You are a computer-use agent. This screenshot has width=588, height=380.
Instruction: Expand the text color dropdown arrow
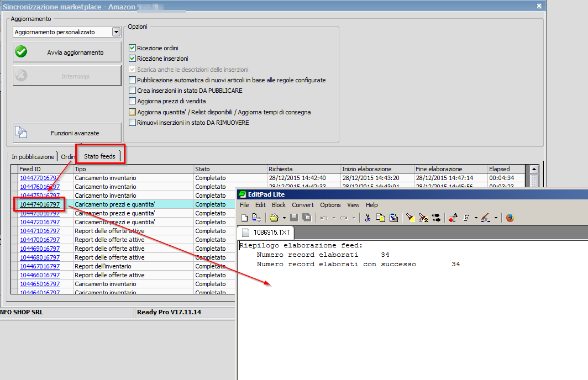point(496,218)
